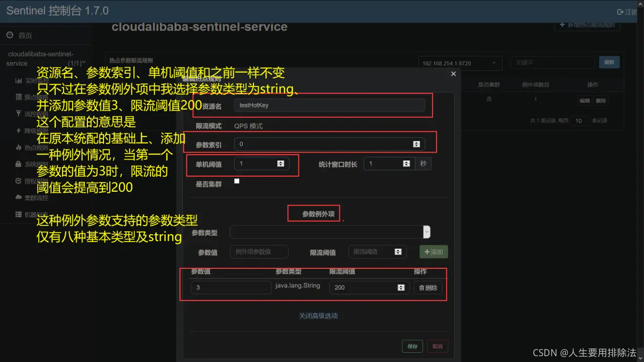644x362 pixels.
Task: Close the edit hot rule dialog with X
Action: [x=453, y=74]
